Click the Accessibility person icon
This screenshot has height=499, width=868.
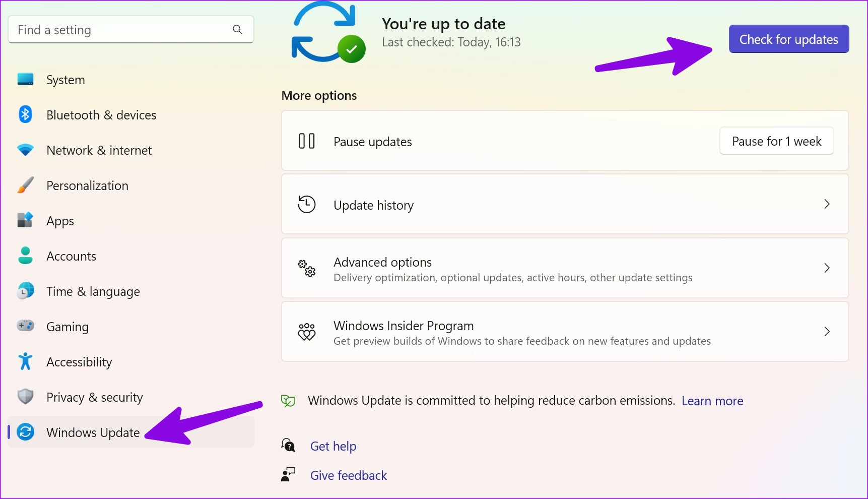click(x=25, y=361)
